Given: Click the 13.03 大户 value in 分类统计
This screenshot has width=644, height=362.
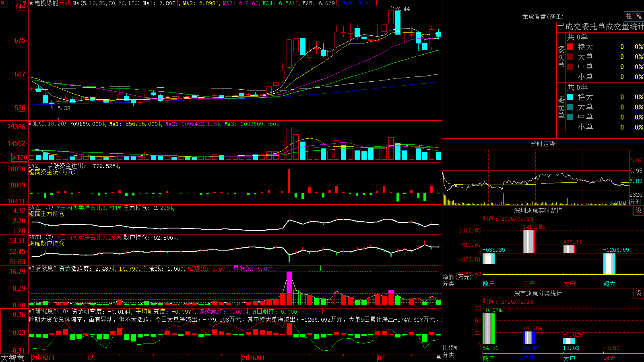Looking at the screenshot, I should point(571,348).
